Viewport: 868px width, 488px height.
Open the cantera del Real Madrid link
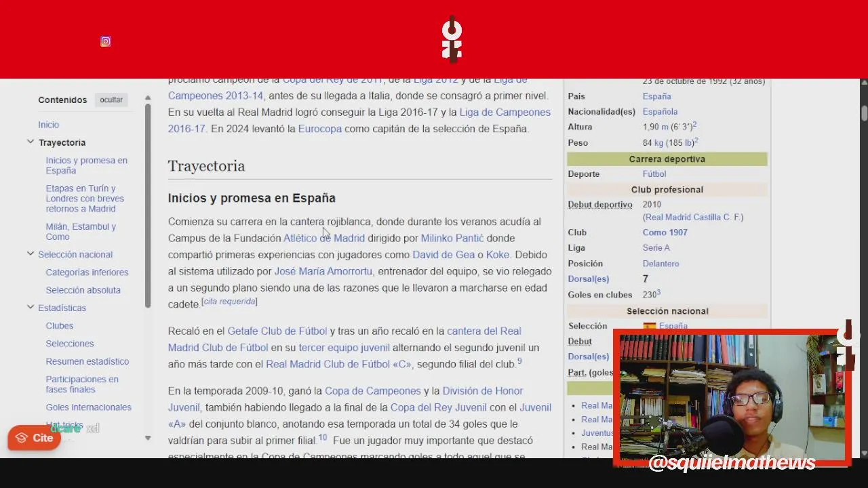[484, 331]
